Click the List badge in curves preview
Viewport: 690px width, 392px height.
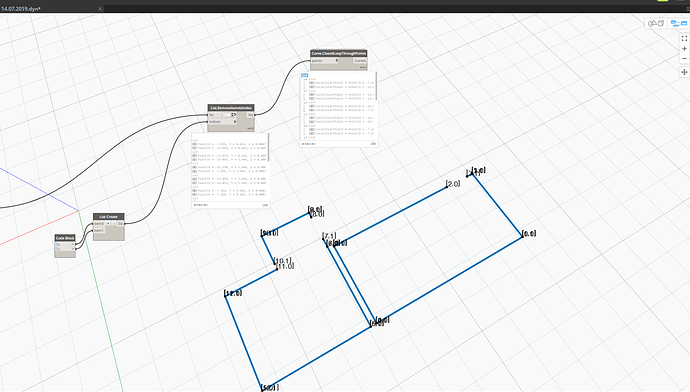tap(305, 75)
